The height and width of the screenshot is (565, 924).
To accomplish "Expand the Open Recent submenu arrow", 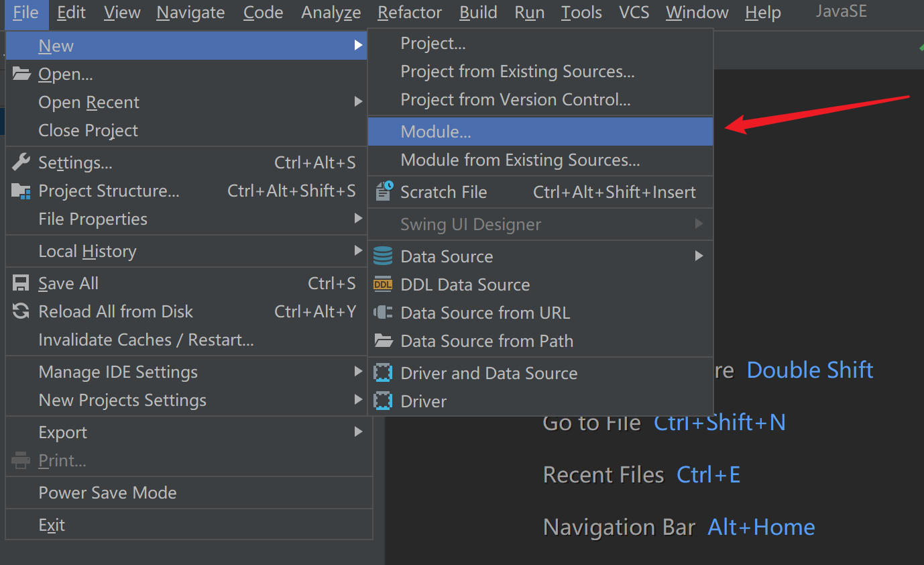I will [359, 102].
